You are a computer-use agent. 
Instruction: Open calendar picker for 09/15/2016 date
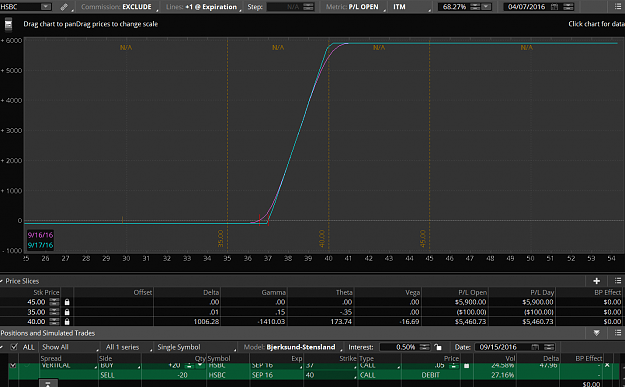[535, 347]
